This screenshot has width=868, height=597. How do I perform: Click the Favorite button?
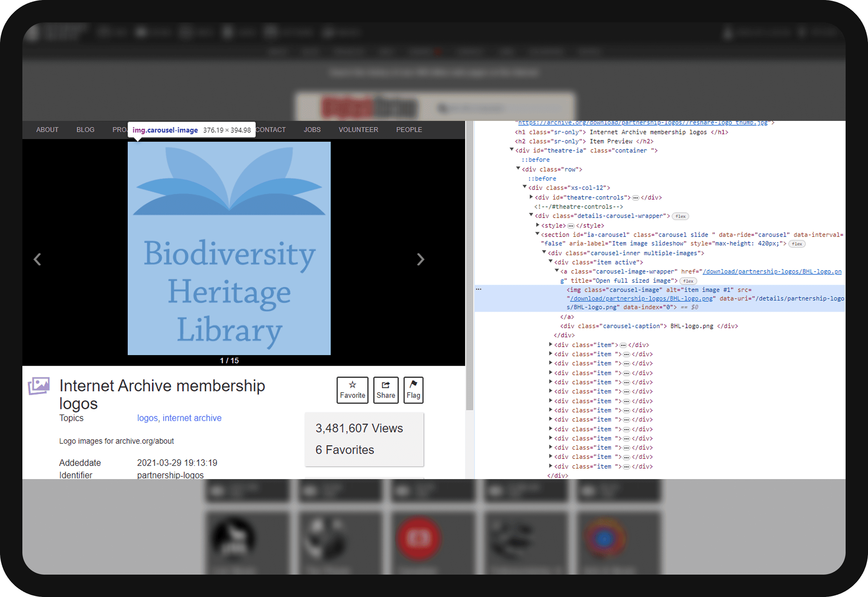pos(352,390)
